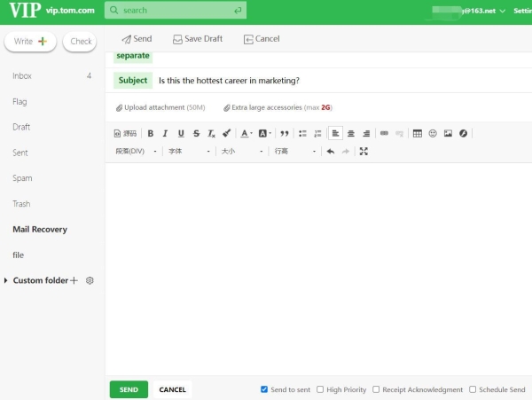Insert an emoji smiley
The image size is (532, 400).
click(x=433, y=134)
